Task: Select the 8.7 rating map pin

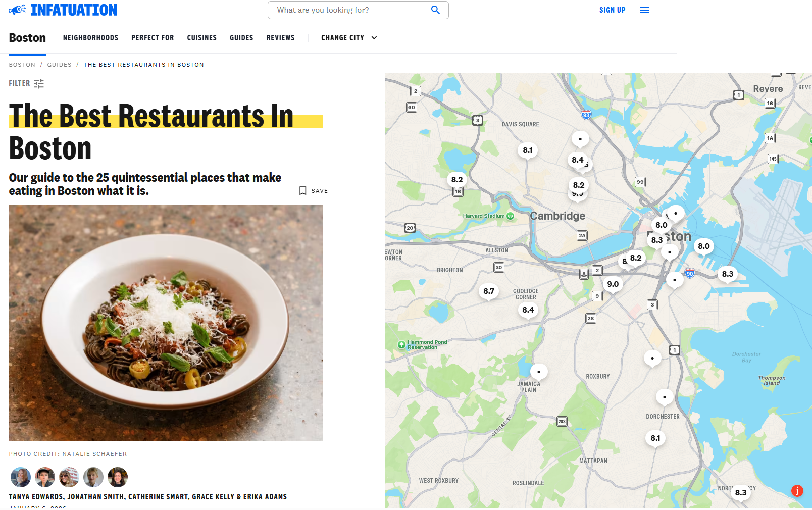Action: coord(488,291)
